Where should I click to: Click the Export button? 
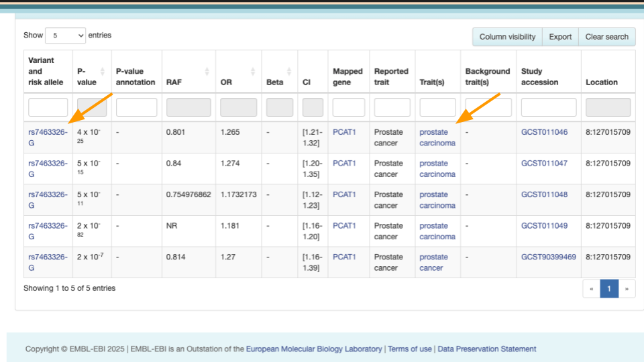tap(560, 37)
